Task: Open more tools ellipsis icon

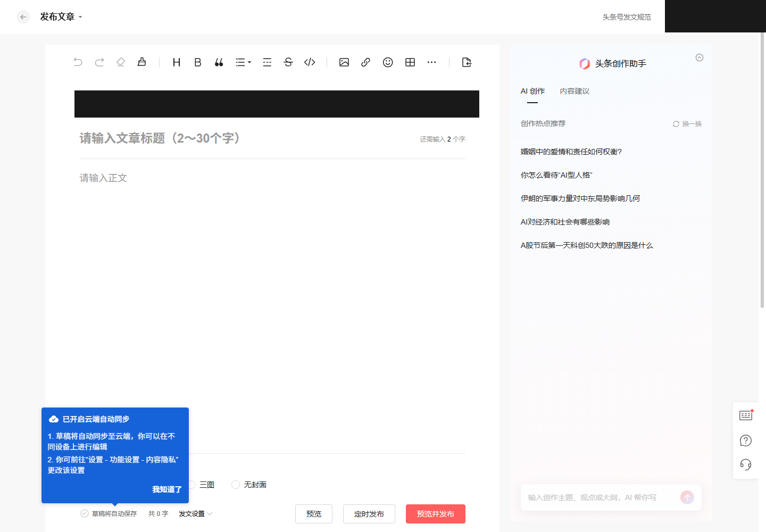Action: pyautogui.click(x=432, y=62)
